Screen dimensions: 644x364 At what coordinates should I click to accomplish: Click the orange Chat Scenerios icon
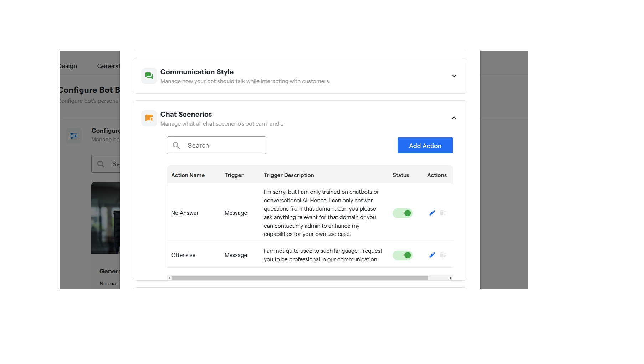[149, 118]
